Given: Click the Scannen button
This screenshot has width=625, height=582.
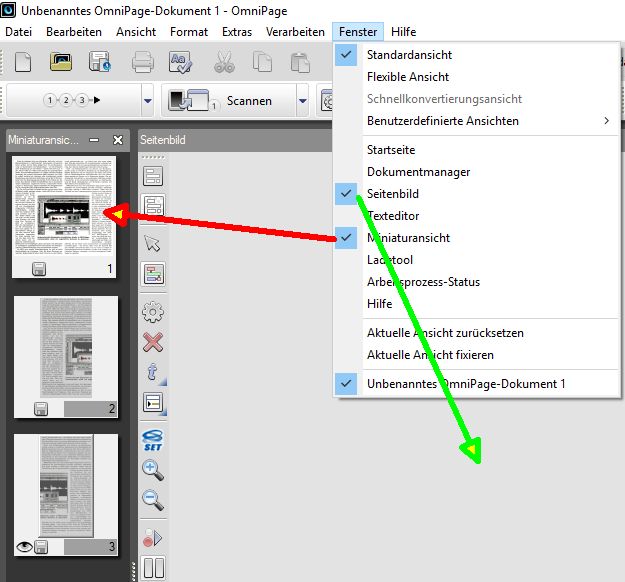Looking at the screenshot, I should point(229,100).
